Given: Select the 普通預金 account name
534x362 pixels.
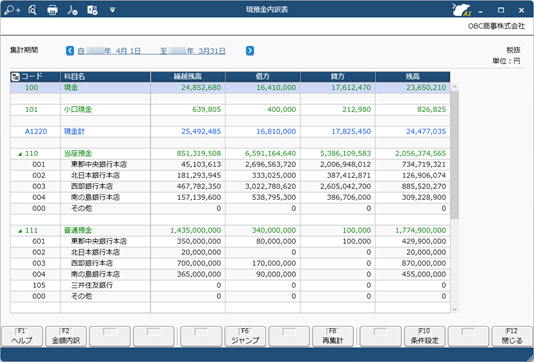Looking at the screenshot, I should (78, 230).
